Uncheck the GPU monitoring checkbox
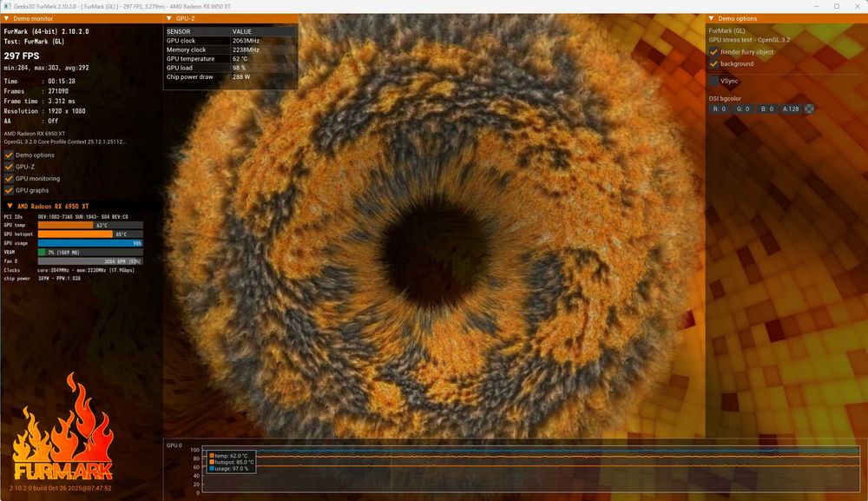 pyautogui.click(x=9, y=178)
